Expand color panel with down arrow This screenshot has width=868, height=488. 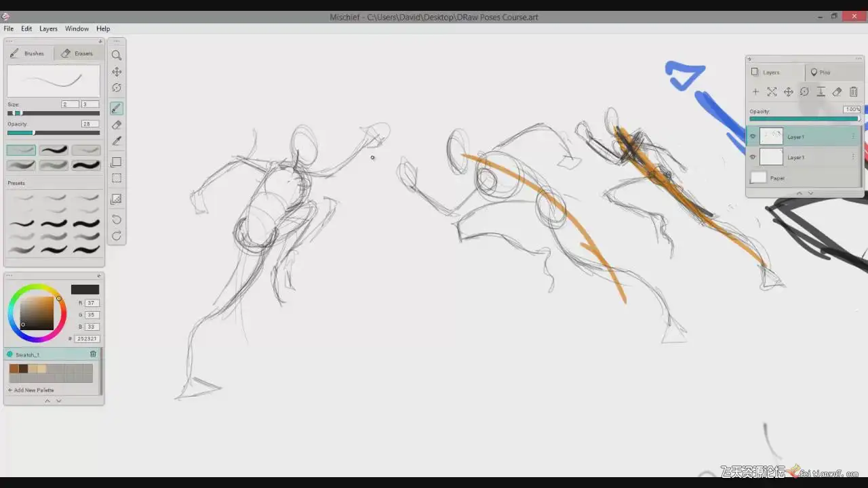click(x=58, y=401)
